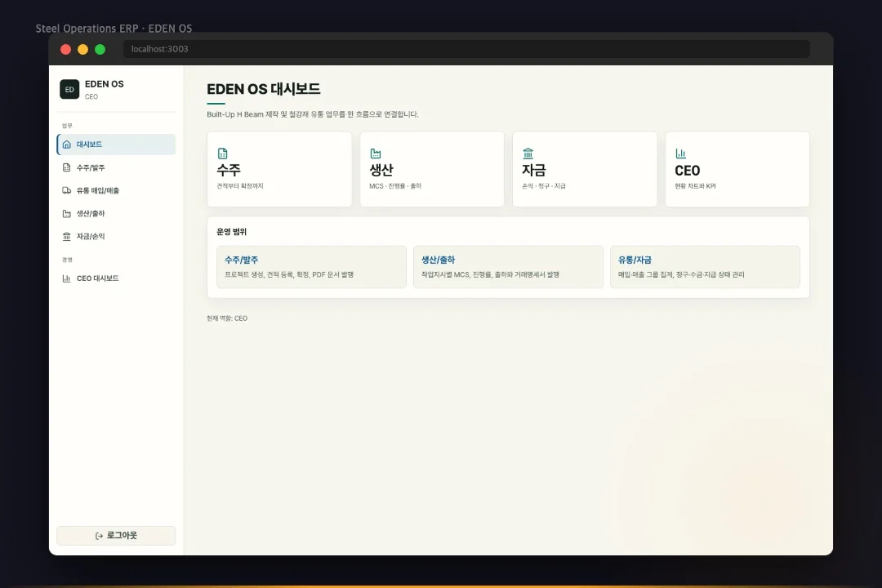882x588 pixels.
Task: Click the Steel Operations ERP · EDEN OS title
Action: coord(114,28)
